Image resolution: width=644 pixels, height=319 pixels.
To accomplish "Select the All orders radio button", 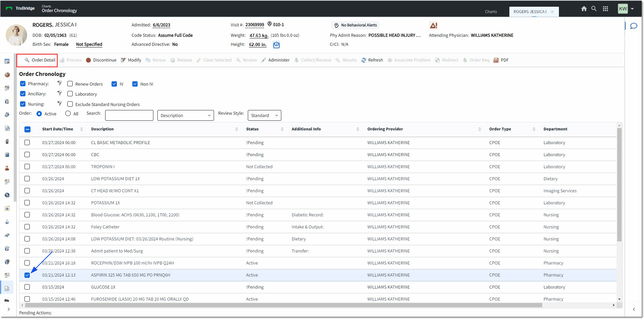I will (68, 113).
